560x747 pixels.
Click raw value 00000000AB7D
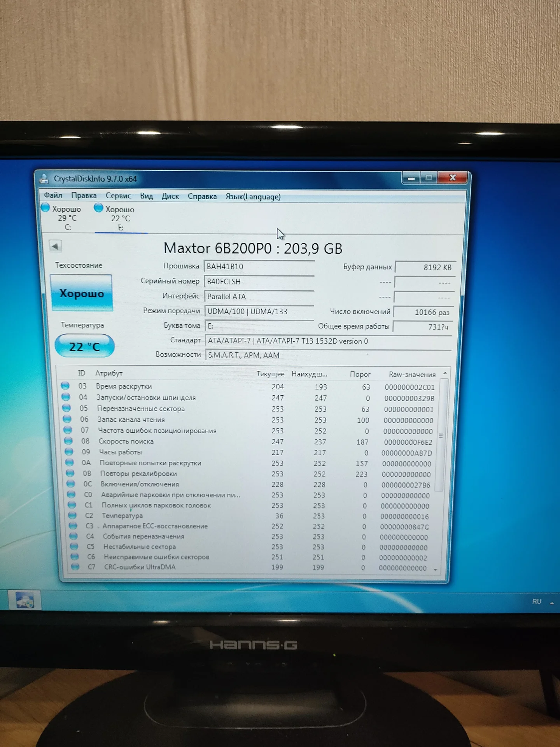point(407,453)
